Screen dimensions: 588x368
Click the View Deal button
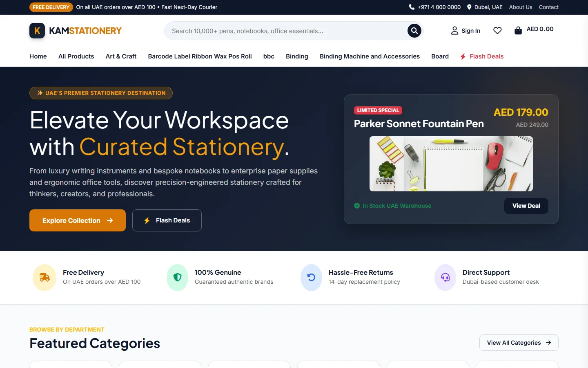526,206
